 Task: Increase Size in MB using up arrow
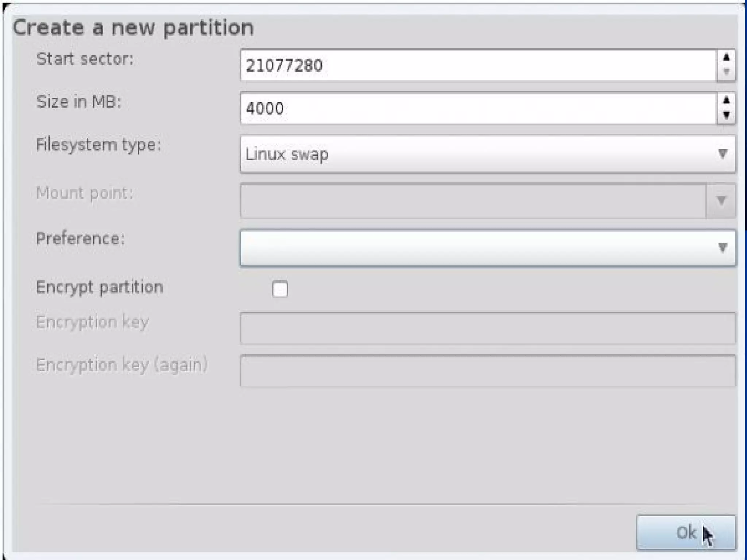click(x=726, y=100)
